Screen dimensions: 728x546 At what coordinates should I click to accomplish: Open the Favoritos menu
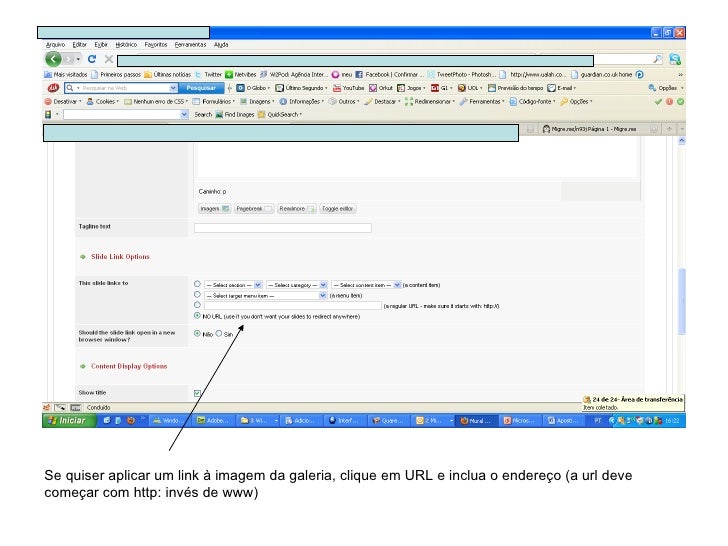point(156,45)
